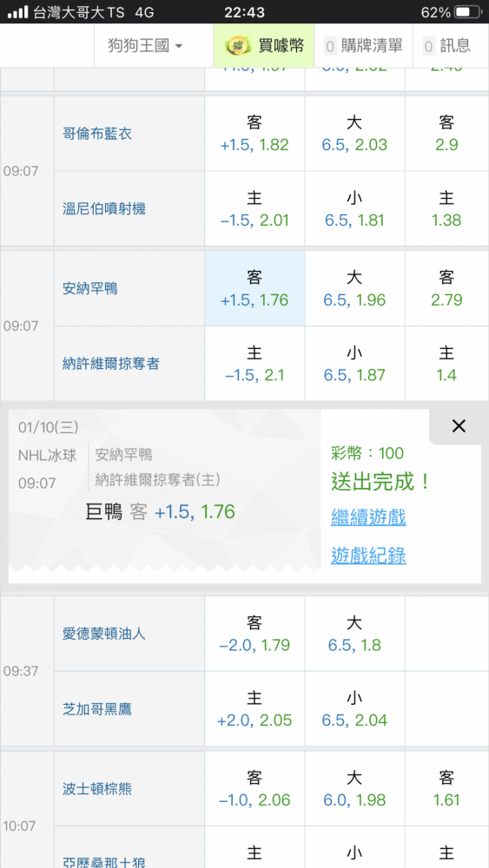Open the 購牌清單 tab
This screenshot has height=868, width=489.
[x=363, y=45]
